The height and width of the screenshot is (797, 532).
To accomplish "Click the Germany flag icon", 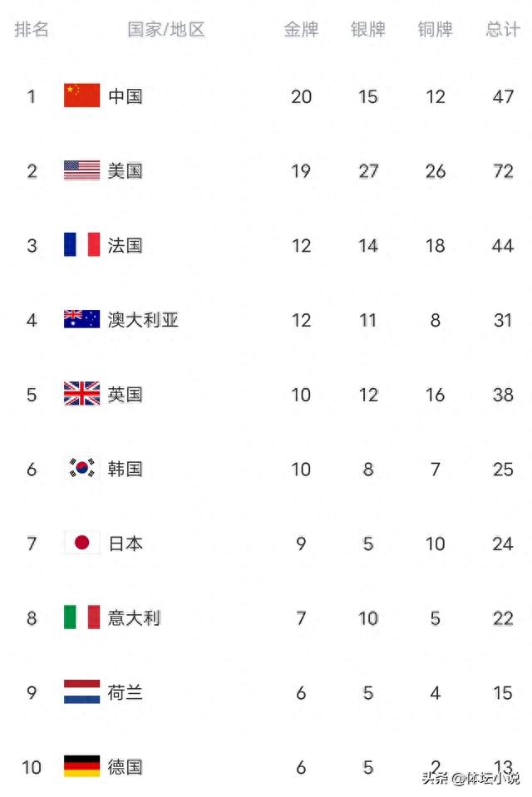I will point(82,766).
